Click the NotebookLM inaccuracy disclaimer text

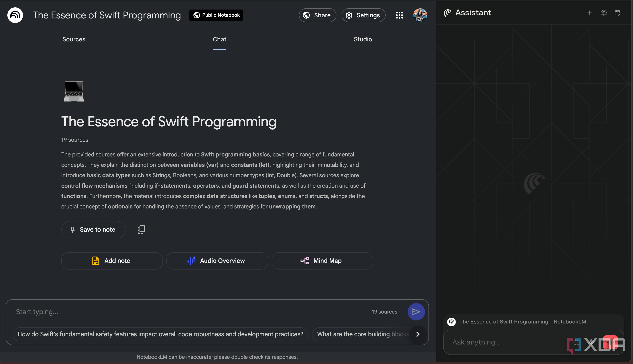(x=217, y=357)
